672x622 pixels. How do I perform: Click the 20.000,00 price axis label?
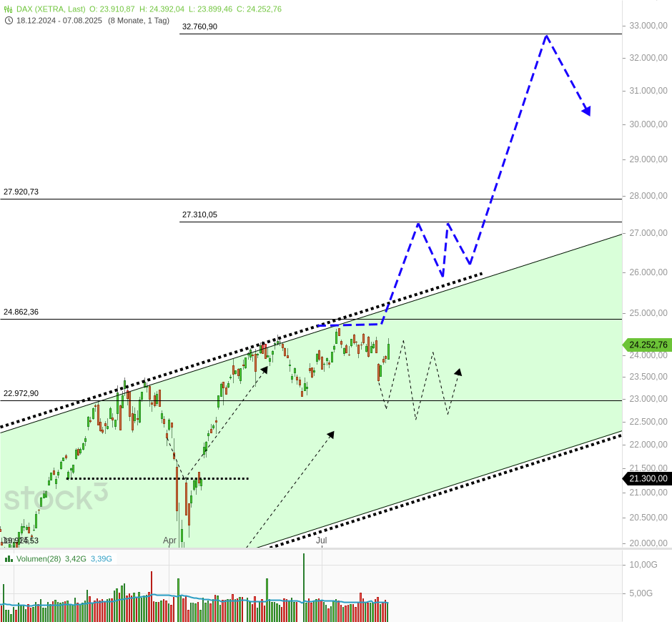tap(648, 543)
